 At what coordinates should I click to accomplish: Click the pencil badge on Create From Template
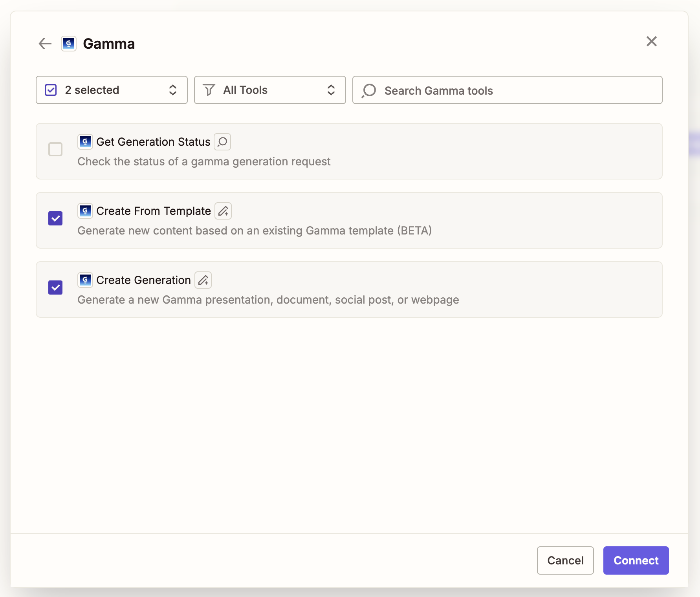223,211
